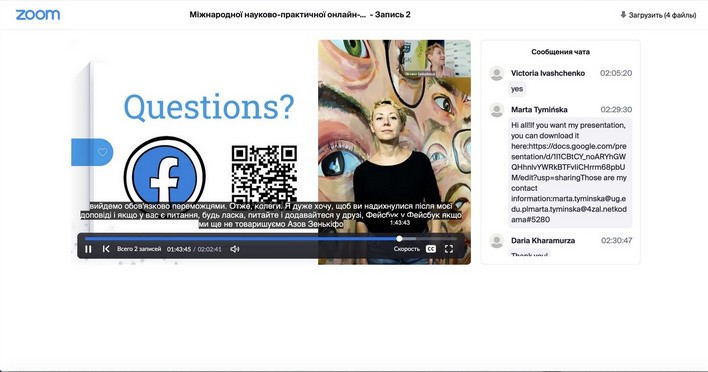Pause the recording playback
The width and height of the screenshot is (708, 372).
(88, 249)
